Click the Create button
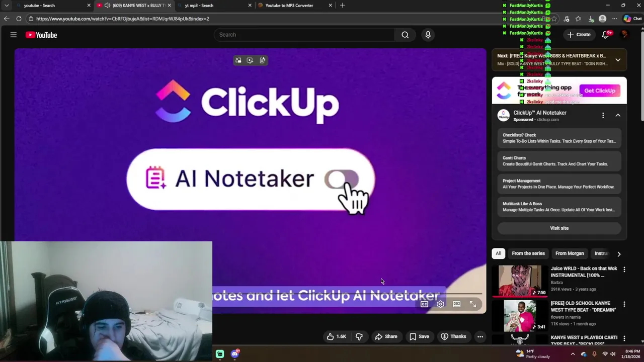 point(579,35)
